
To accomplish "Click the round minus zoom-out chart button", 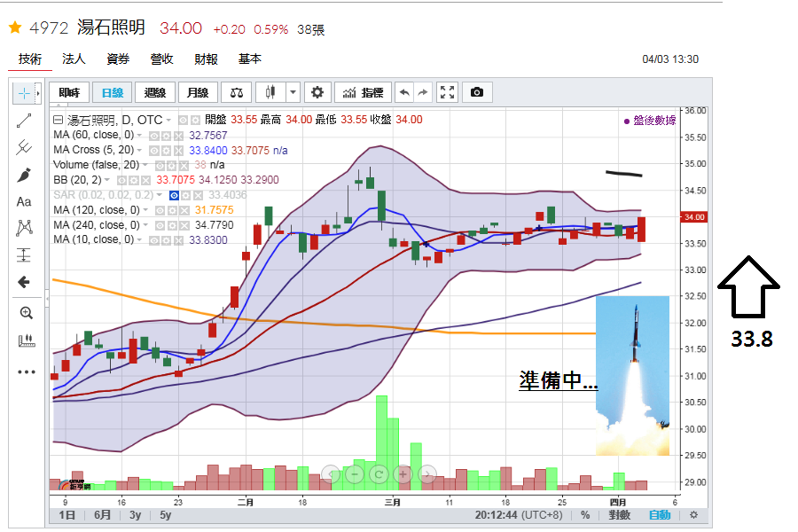I will 355,474.
